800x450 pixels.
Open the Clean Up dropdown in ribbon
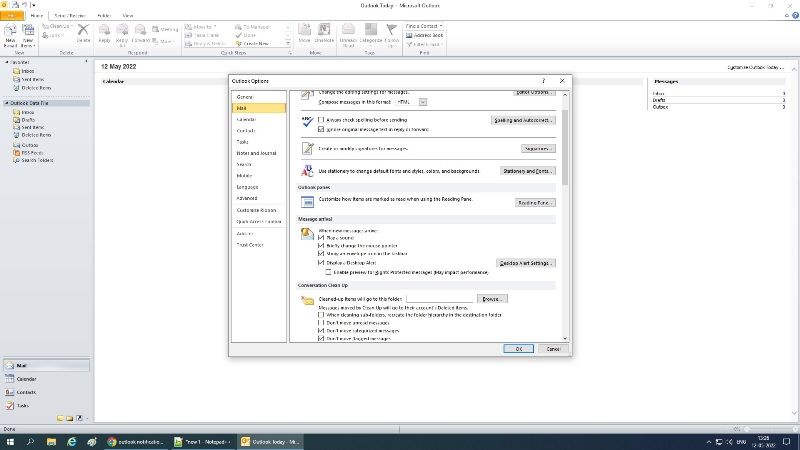pos(58,26)
